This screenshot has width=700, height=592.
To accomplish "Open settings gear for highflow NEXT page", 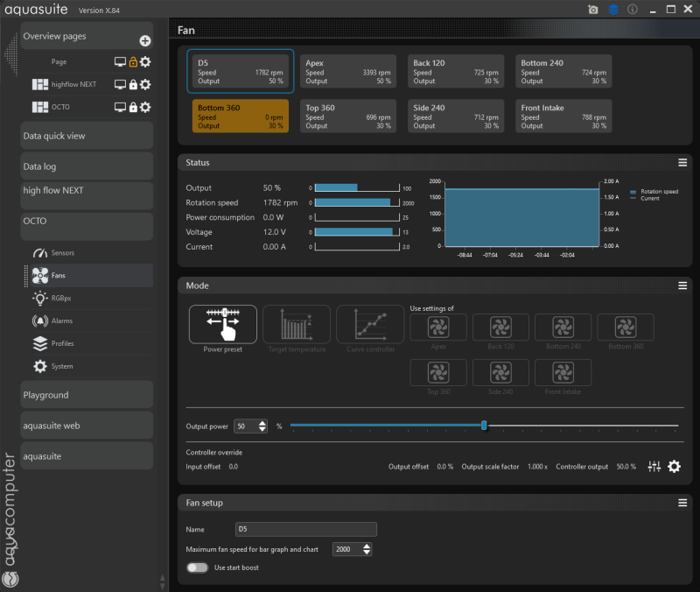I will [x=145, y=85].
